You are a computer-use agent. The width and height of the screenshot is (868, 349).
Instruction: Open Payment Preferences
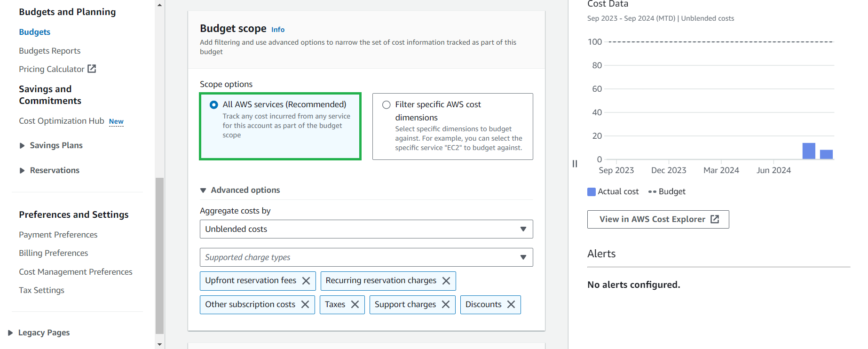58,235
